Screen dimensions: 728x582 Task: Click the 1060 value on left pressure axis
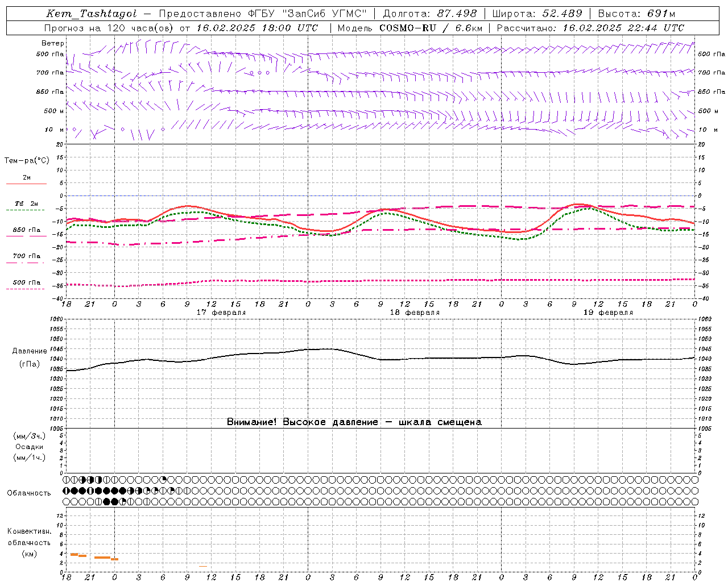(x=55, y=319)
